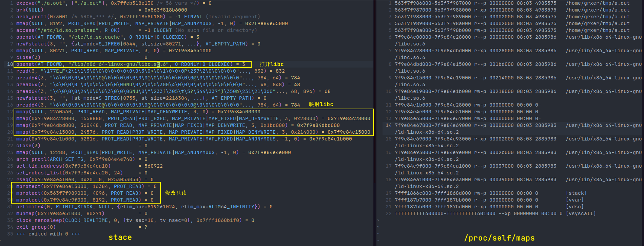Click mprotect(0x7f9e84e9f000, 8192 line

point(85,200)
